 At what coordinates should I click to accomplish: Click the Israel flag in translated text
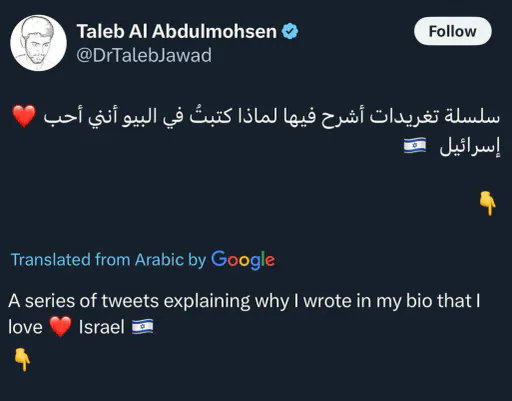click(142, 327)
